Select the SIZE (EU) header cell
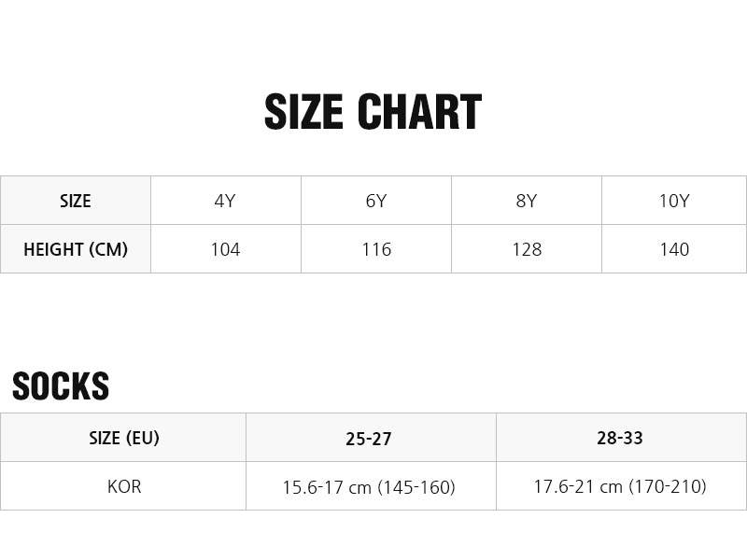747x560 pixels. (x=123, y=438)
